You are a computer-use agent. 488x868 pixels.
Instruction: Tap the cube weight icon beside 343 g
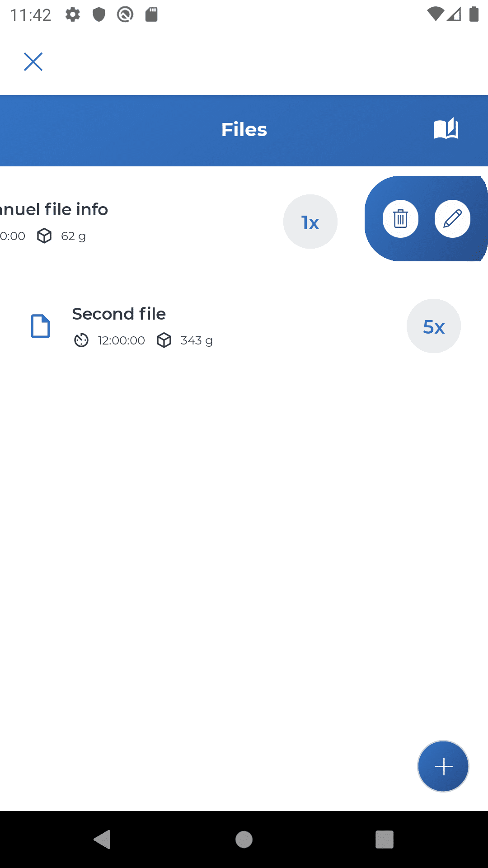pyautogui.click(x=164, y=340)
